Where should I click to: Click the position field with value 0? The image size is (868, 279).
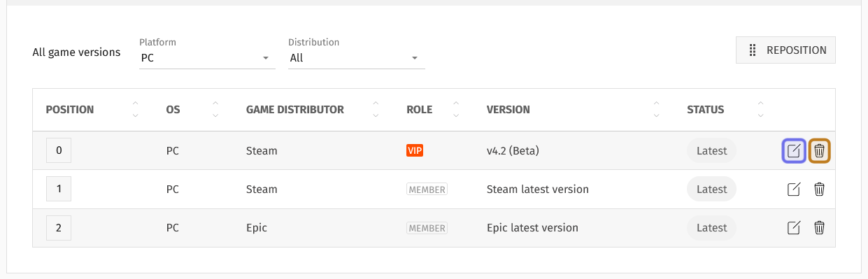pos(59,150)
